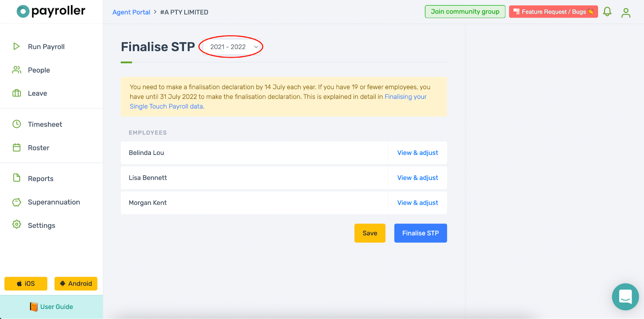Open the financial year 2021 - 2022 dropdown

231,47
